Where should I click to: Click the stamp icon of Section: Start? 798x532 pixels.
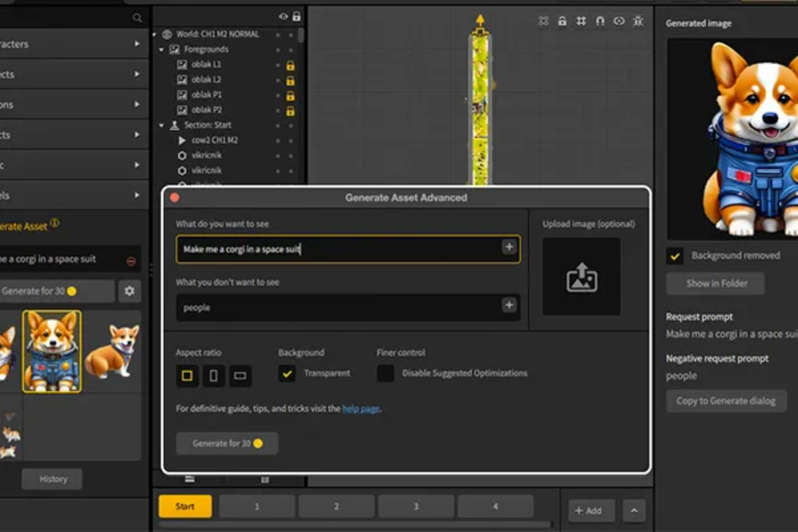pyautogui.click(x=175, y=125)
